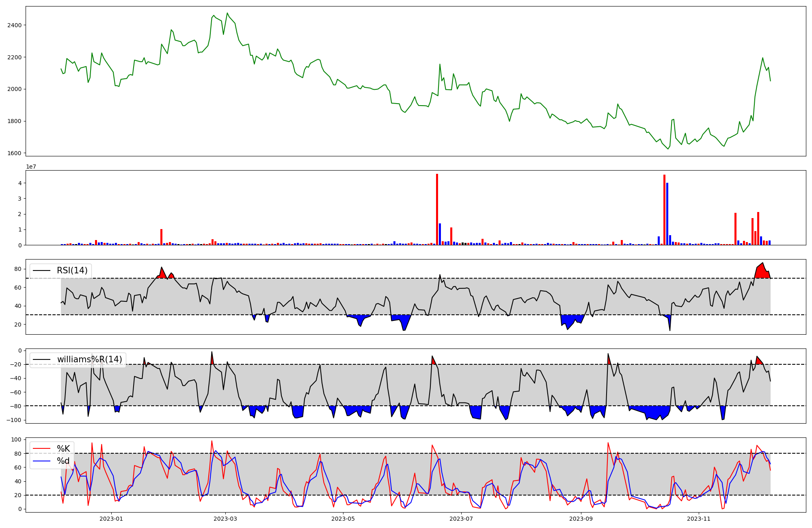The image size is (812, 528).
Task: Click the 1e7 volume scale label
Action: pos(31,167)
